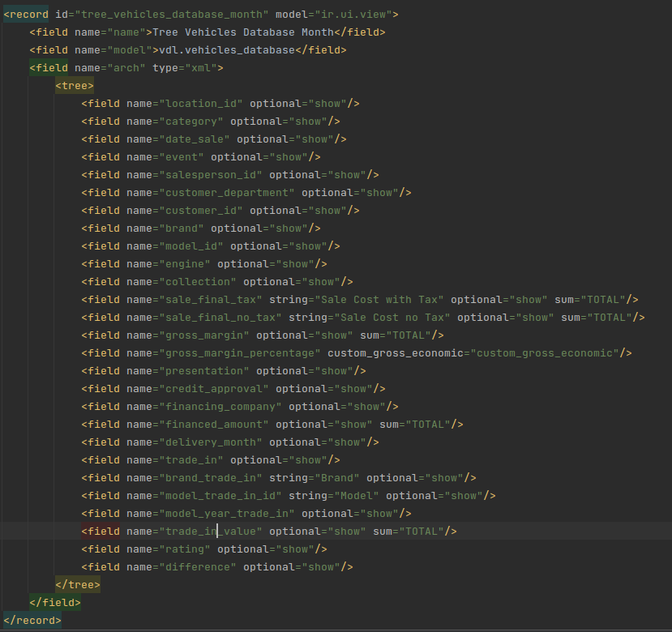Click the "event" field name
The image size is (672, 632).
[182, 157]
